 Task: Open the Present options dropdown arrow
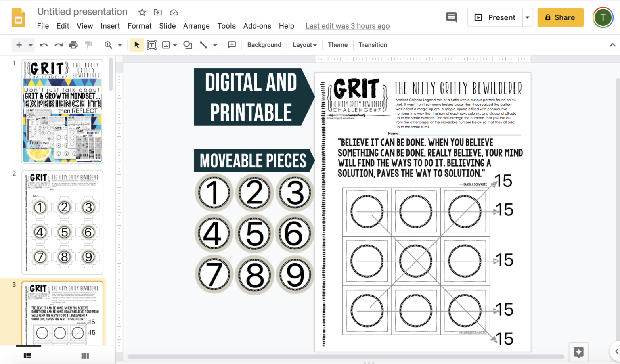528,17
